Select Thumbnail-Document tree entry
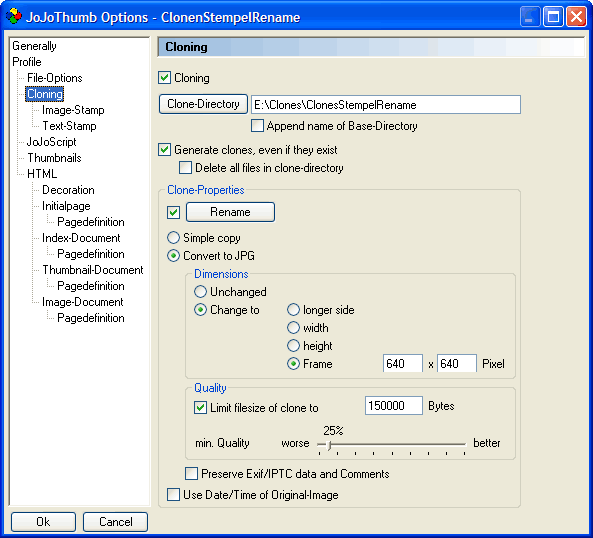The height and width of the screenshot is (538, 593). 93,270
